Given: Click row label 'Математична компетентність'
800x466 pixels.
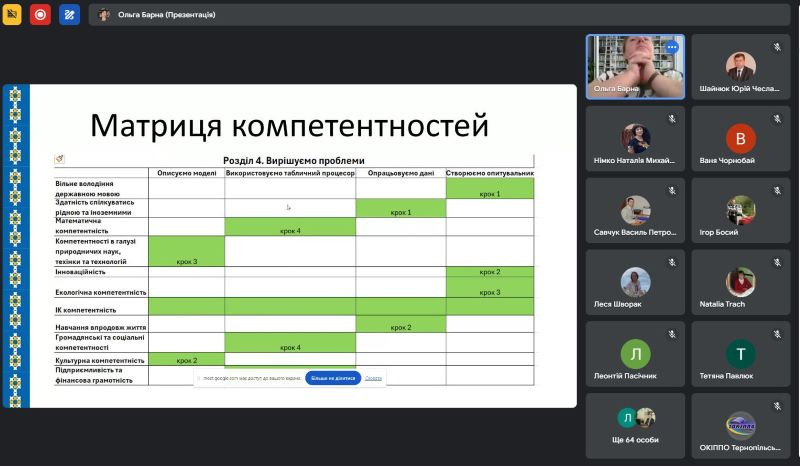Looking at the screenshot, I should pyautogui.click(x=82, y=226).
